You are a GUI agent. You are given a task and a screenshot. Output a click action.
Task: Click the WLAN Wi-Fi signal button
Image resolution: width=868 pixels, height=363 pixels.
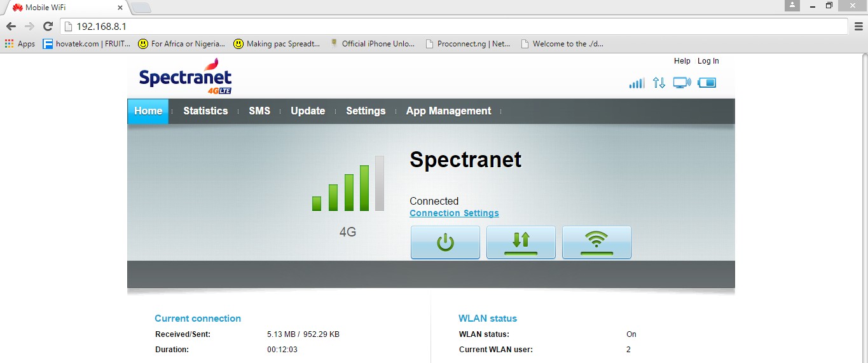coord(596,242)
